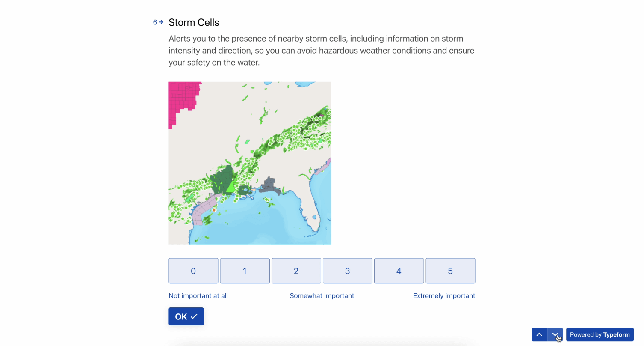
Task: Click the gray shaded region on map
Action: [269, 185]
